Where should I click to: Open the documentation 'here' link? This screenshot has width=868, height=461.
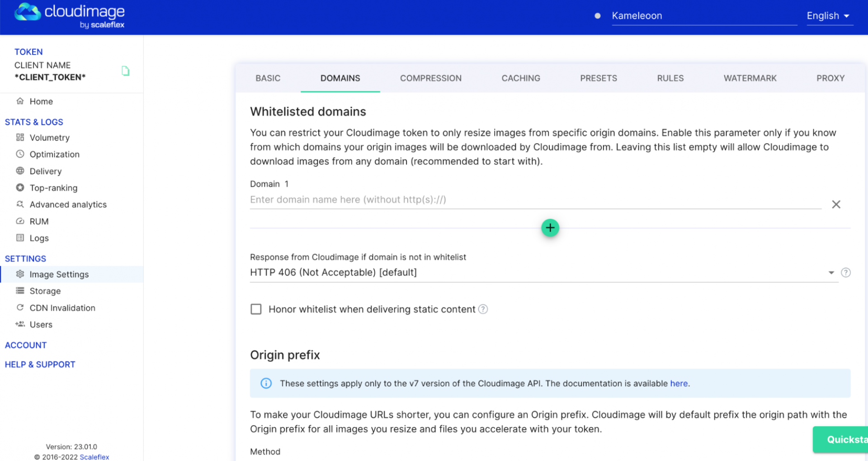click(679, 383)
